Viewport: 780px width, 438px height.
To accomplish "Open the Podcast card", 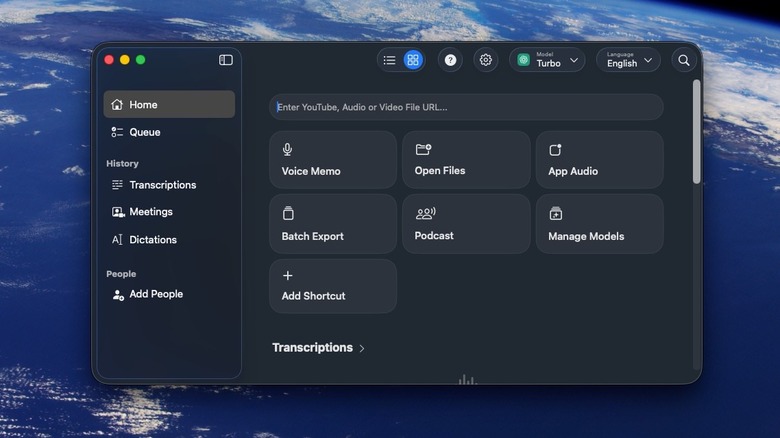I will click(466, 224).
